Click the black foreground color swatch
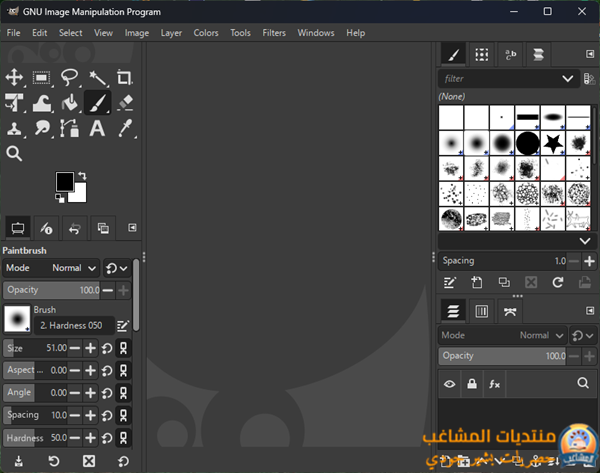This screenshot has height=473, width=600. (x=65, y=181)
